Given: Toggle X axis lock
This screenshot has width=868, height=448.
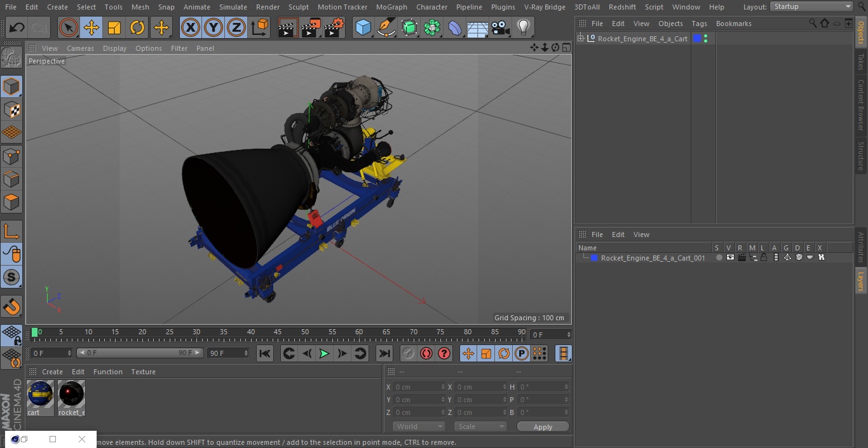Looking at the screenshot, I should point(191,28).
